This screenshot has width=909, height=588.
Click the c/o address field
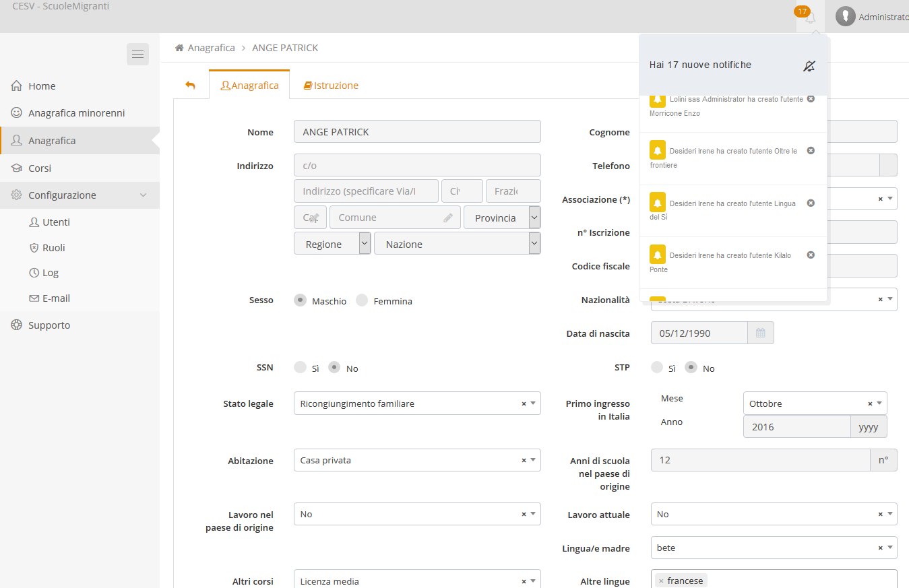[x=417, y=165]
